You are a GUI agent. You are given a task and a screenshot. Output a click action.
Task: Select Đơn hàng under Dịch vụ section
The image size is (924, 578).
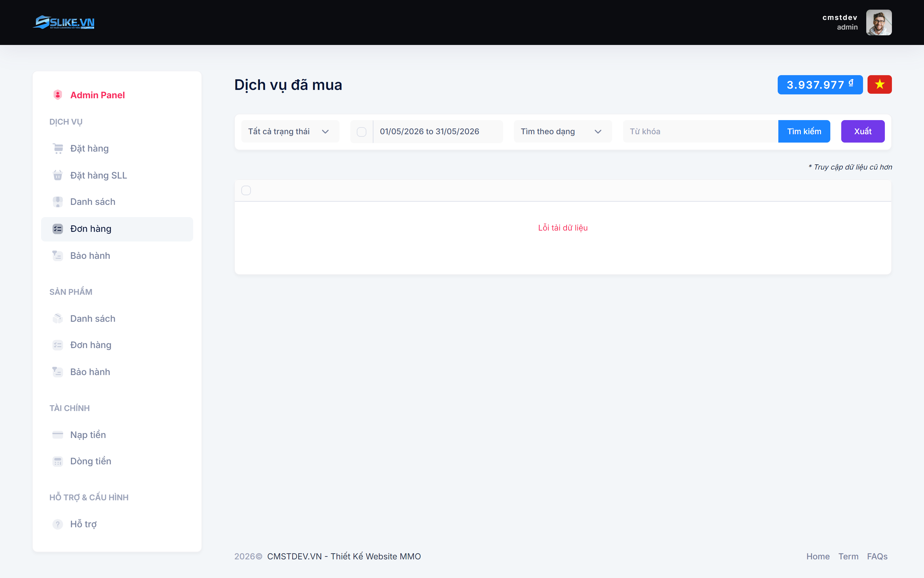(117, 229)
